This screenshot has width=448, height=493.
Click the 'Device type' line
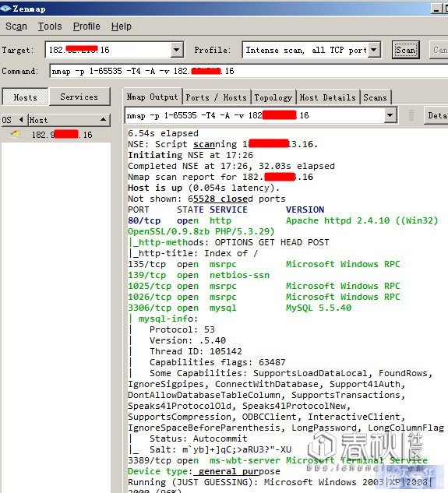[204, 471]
